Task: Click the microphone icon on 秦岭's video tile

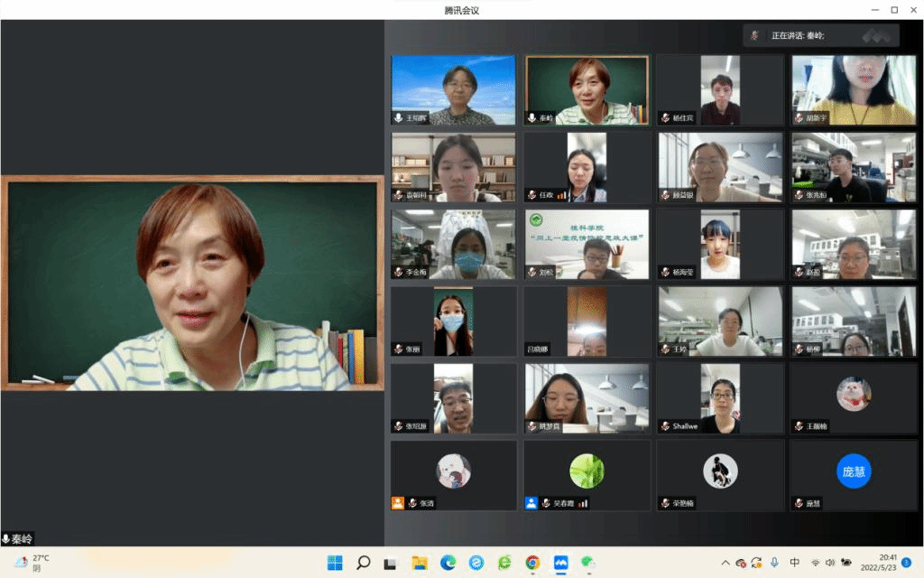Action: pos(532,117)
